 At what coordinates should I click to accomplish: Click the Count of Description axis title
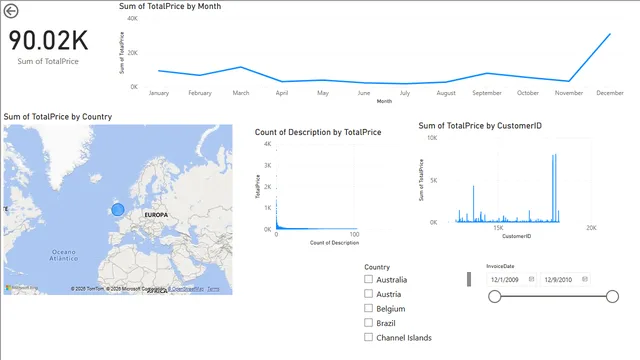[334, 243]
